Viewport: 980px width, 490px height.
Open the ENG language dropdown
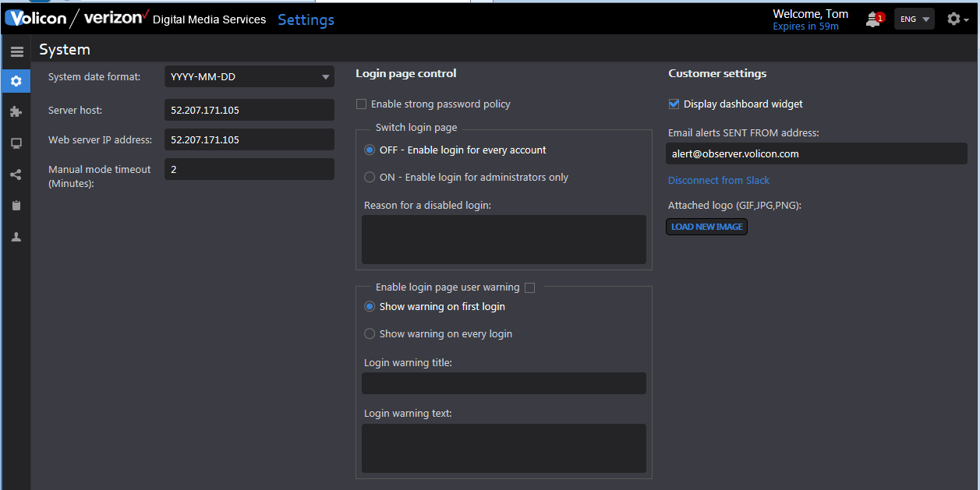[x=914, y=18]
